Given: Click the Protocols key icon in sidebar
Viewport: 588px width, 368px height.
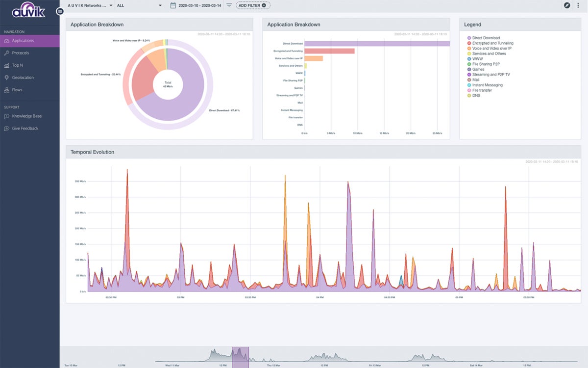Looking at the screenshot, I should click(6, 53).
